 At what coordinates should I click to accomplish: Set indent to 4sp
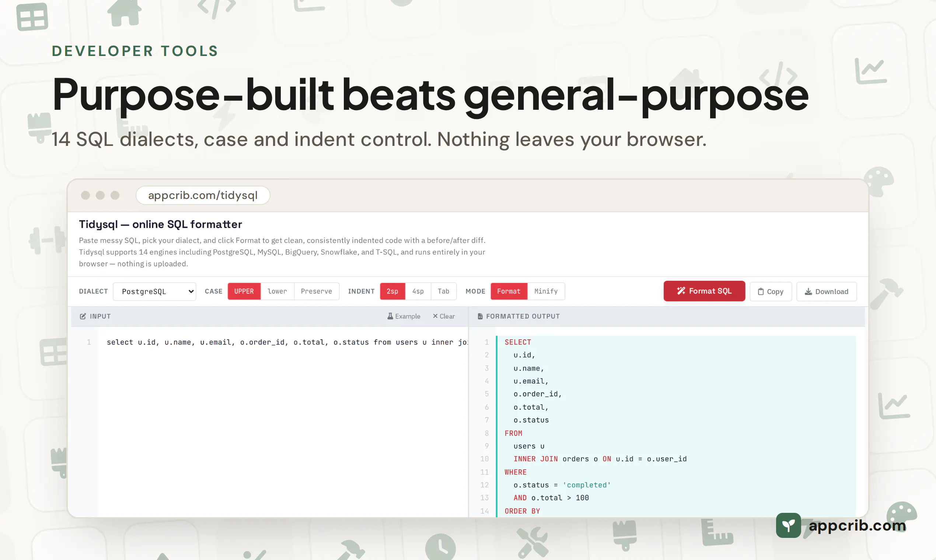(x=418, y=291)
